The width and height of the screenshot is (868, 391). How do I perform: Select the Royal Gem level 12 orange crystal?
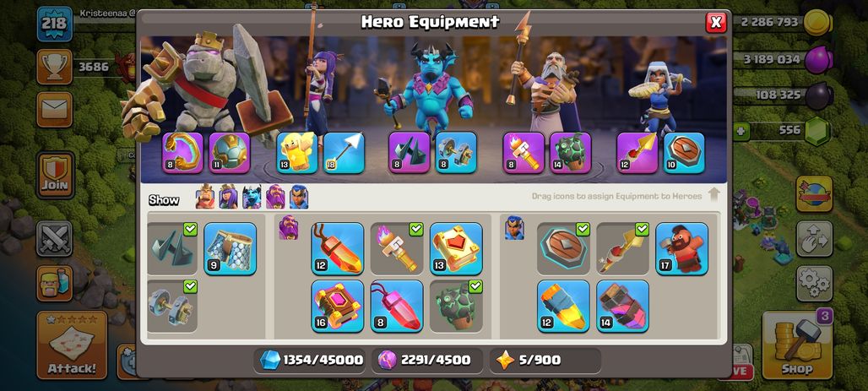coord(337,248)
